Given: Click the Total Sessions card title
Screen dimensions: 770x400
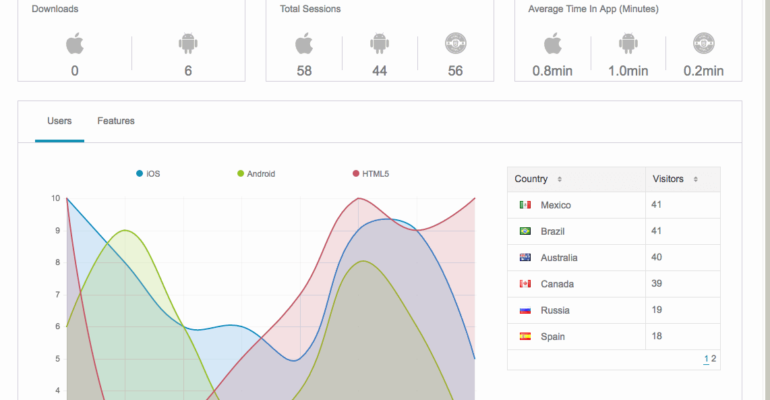Looking at the screenshot, I should pyautogui.click(x=310, y=9).
